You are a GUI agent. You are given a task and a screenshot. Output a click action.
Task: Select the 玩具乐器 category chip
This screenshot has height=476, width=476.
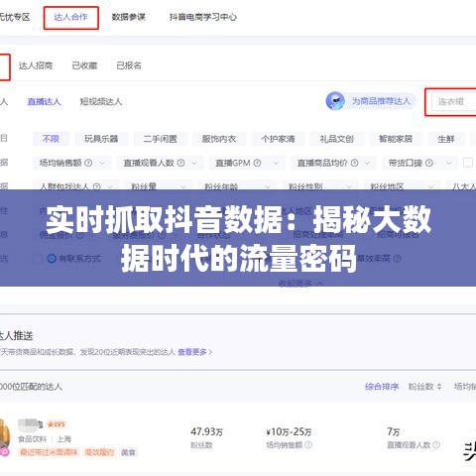click(101, 139)
